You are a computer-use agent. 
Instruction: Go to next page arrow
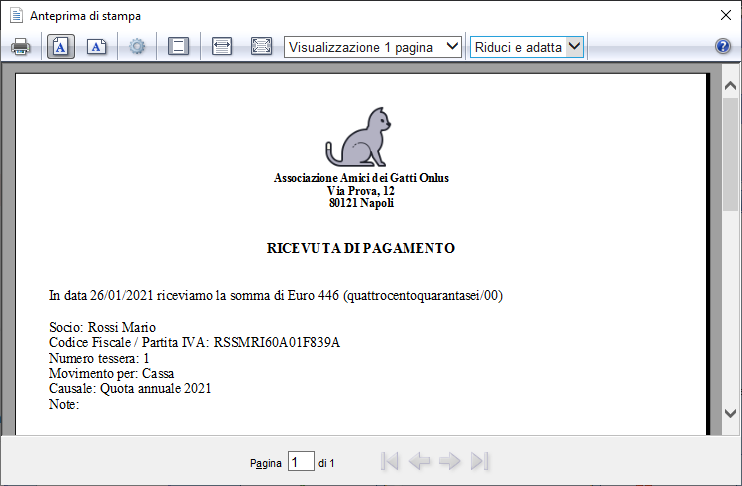tap(449, 461)
